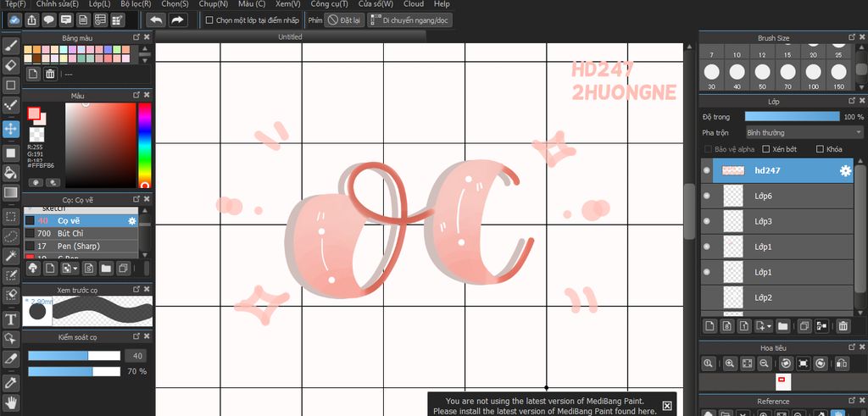Open the Bộ lọc(R) menu
Viewport: 868px width, 416px height.
tap(136, 4)
